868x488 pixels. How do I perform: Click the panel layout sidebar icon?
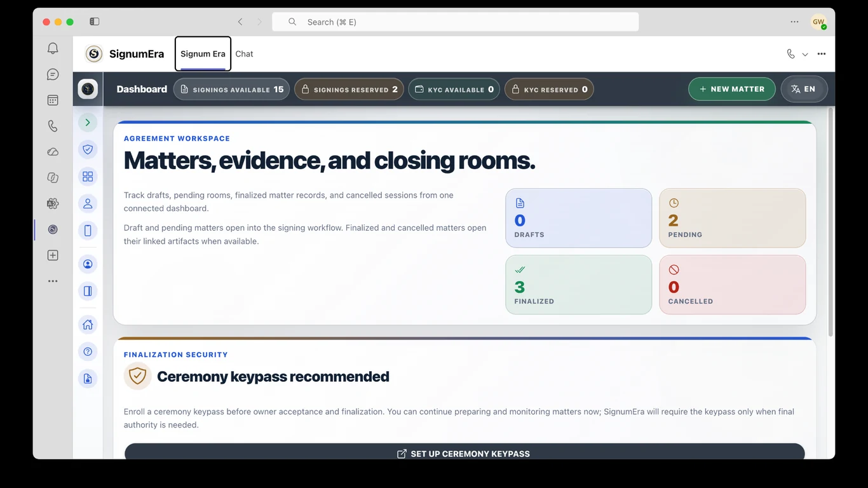coord(88,291)
